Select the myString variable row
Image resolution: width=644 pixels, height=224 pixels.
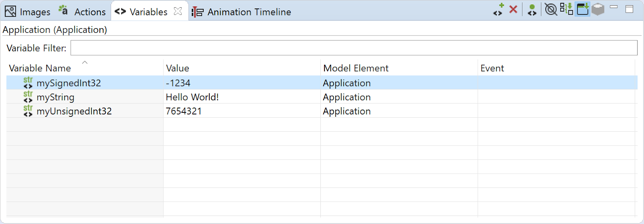(x=322, y=97)
